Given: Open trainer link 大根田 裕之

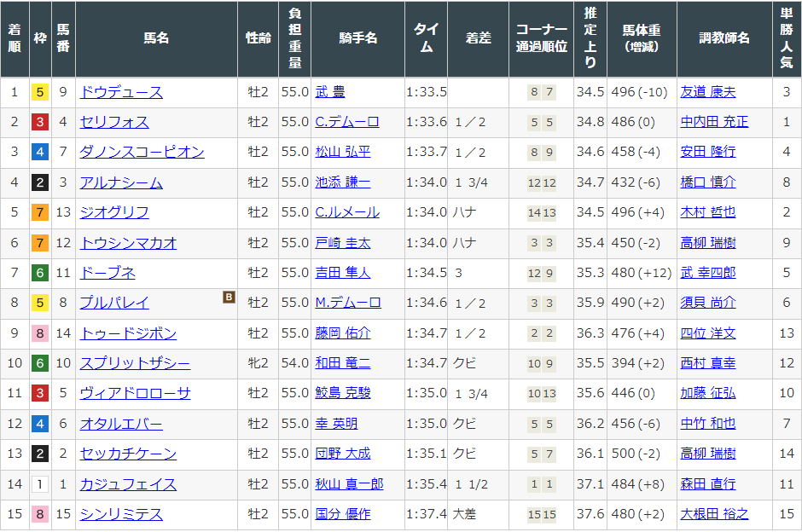Looking at the screenshot, I should coord(714,514).
